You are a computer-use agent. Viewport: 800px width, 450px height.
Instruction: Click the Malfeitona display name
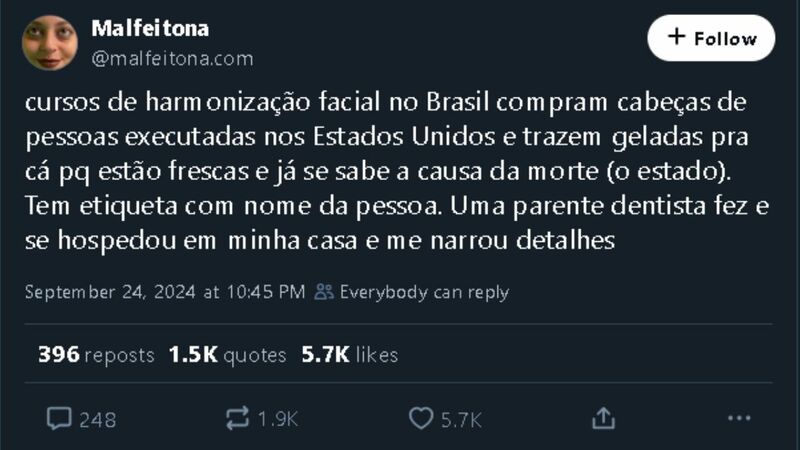[x=150, y=28]
